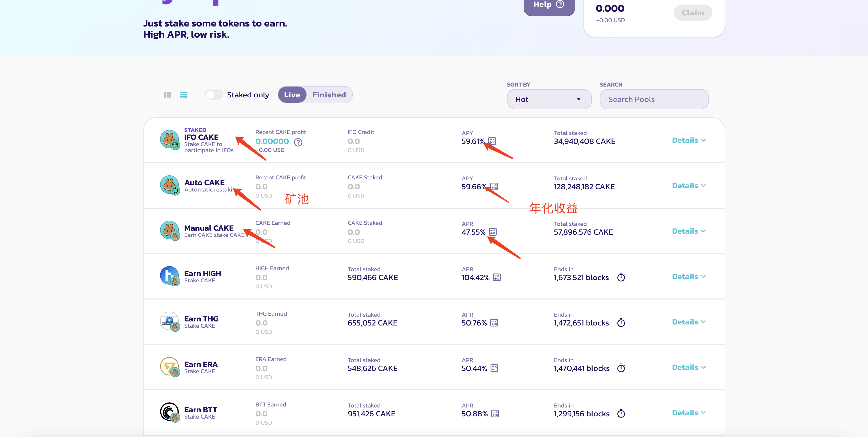
Task: Open the Sort By Hot dropdown
Action: point(549,99)
